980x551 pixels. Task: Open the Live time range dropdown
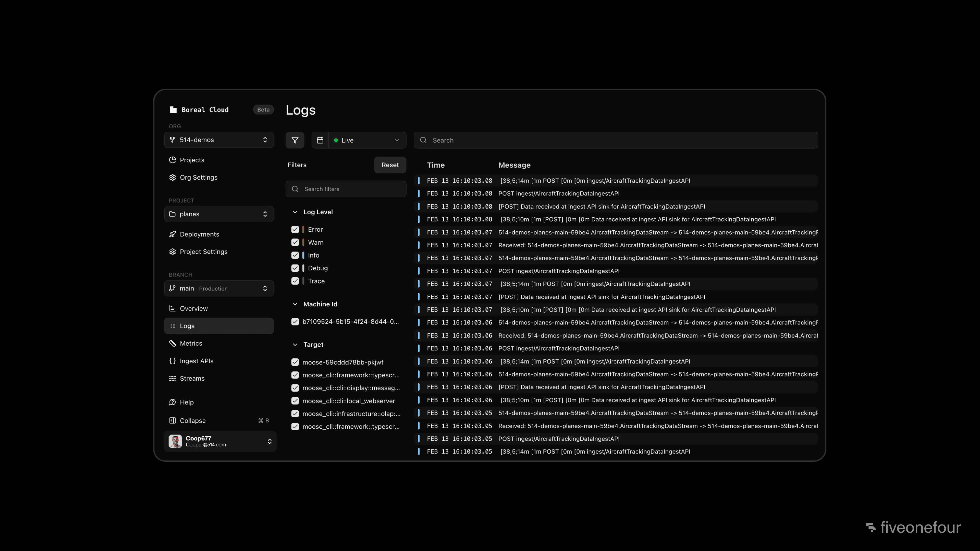pyautogui.click(x=367, y=140)
